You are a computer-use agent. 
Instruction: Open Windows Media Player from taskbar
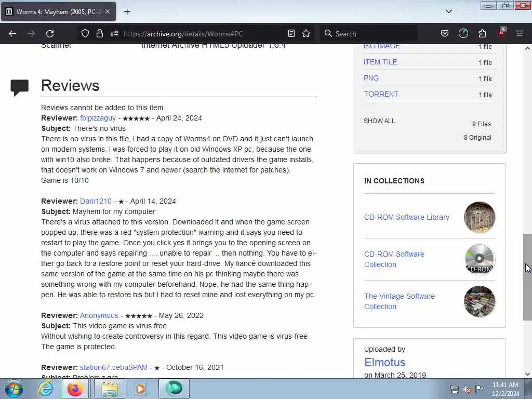pos(140,389)
